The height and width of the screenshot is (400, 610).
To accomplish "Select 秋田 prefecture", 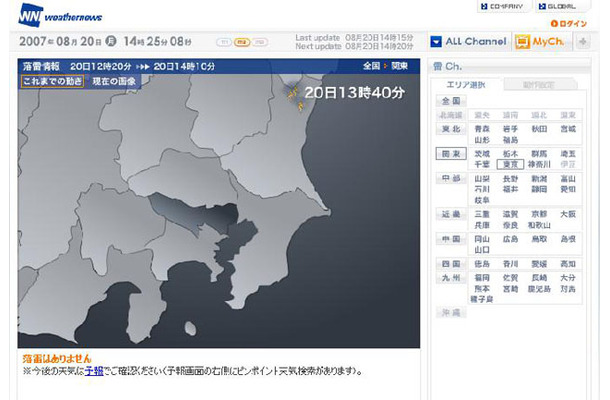I will (539, 129).
